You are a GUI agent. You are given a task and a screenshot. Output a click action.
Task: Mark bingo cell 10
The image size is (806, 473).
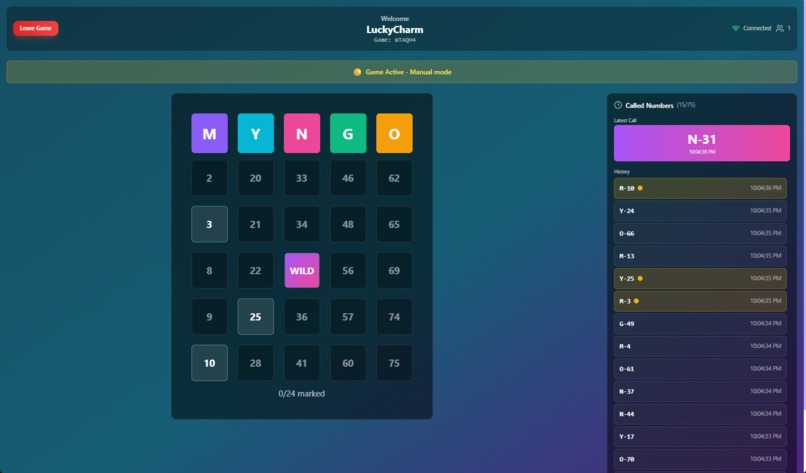(209, 363)
